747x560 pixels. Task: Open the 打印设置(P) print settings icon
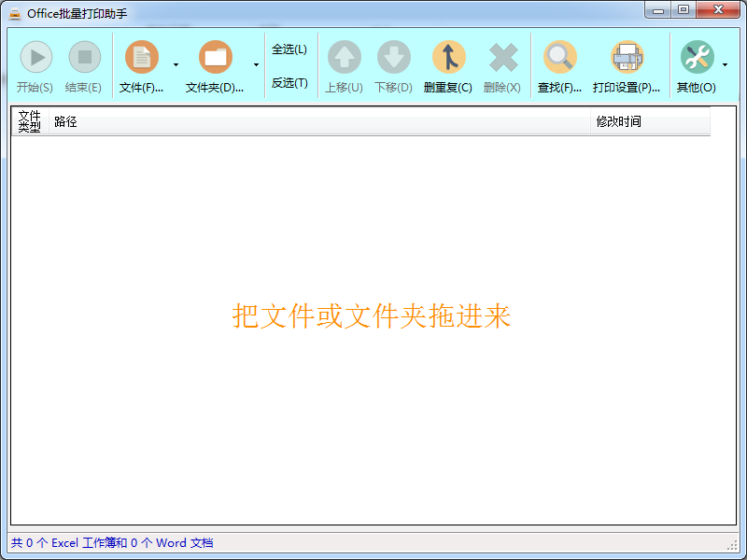pyautogui.click(x=627, y=56)
